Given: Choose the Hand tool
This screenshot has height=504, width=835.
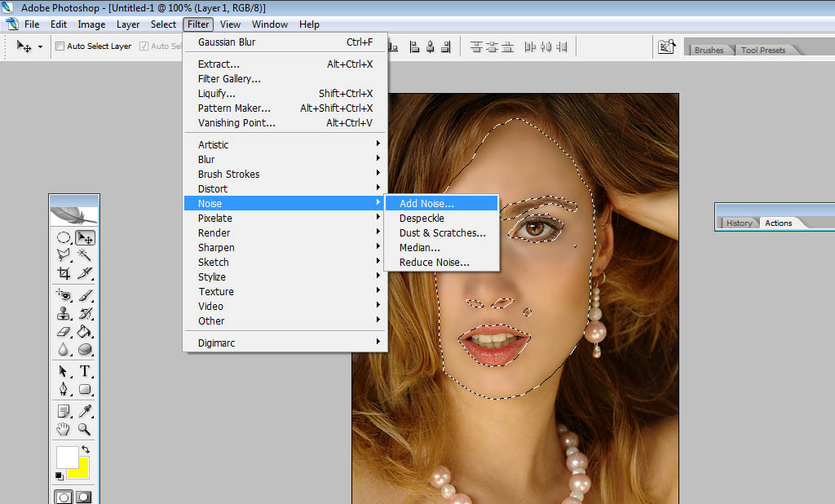Looking at the screenshot, I should pyautogui.click(x=64, y=429).
